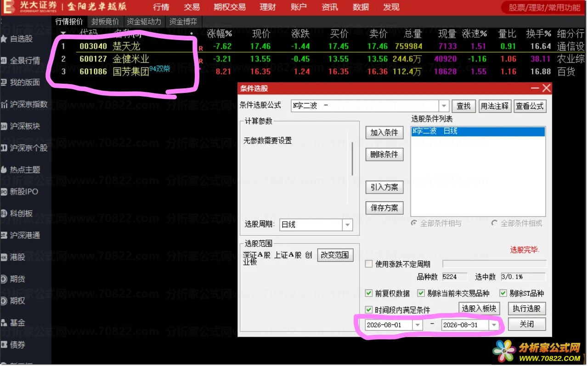Open 全景行情 sidebar icon
The height and width of the screenshot is (366, 588).
(x=4, y=60)
